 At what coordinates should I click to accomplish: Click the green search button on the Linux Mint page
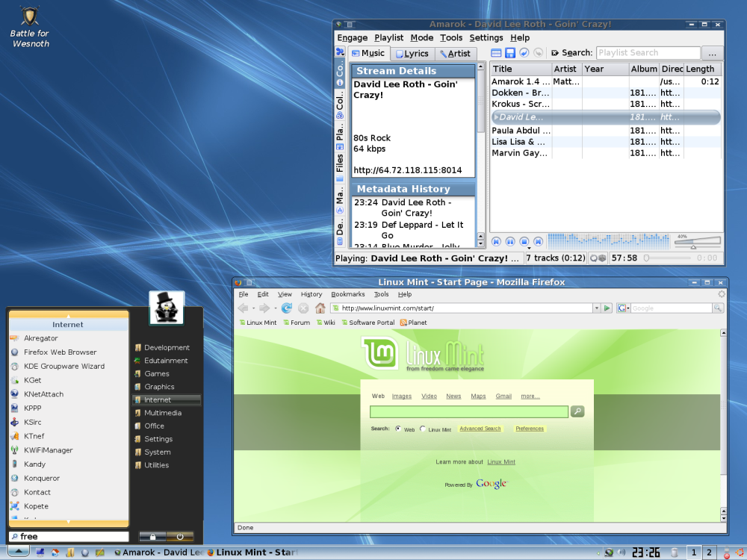[577, 411]
